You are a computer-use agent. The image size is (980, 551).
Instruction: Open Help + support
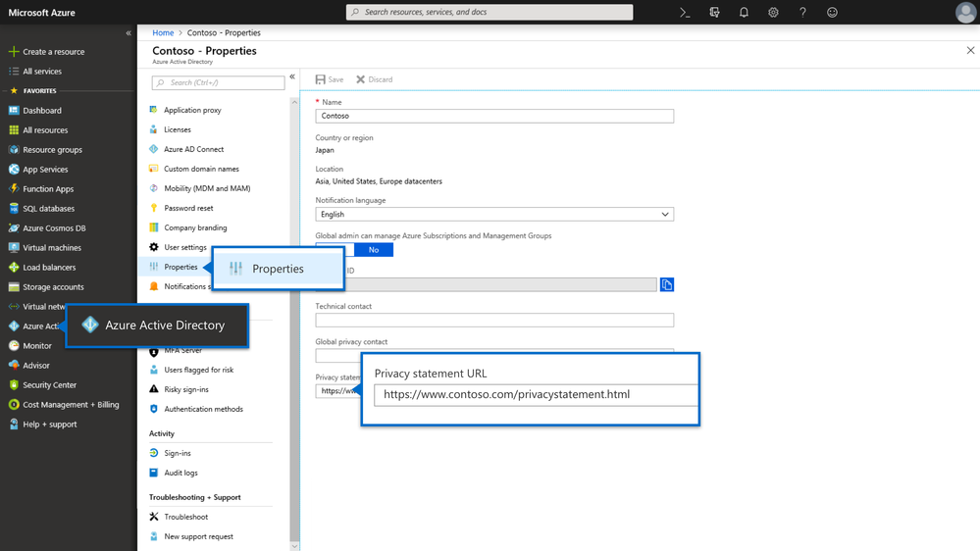[42, 425]
